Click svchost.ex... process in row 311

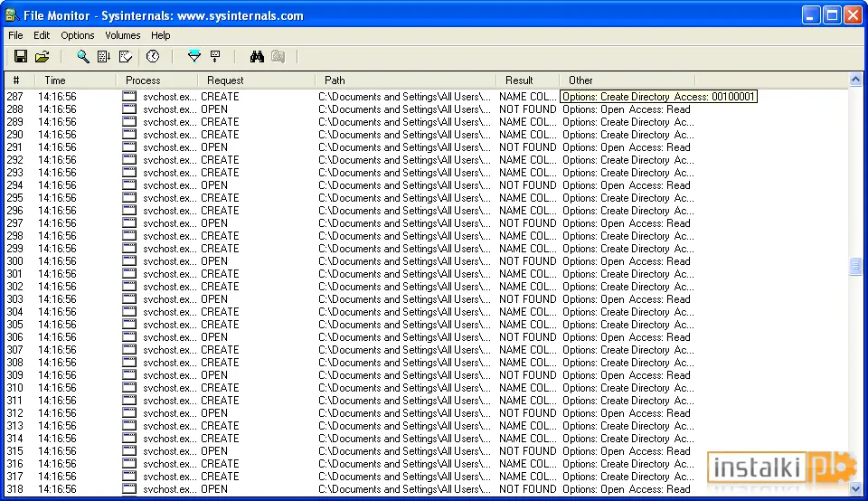(x=169, y=401)
